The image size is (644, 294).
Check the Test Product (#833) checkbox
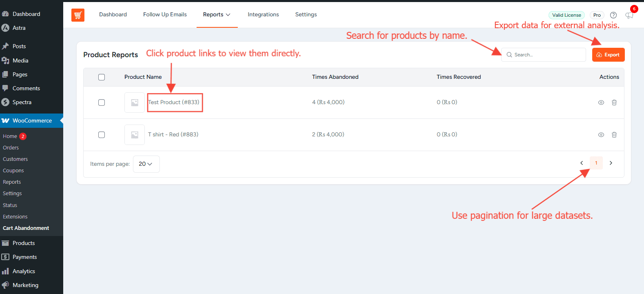point(102,102)
